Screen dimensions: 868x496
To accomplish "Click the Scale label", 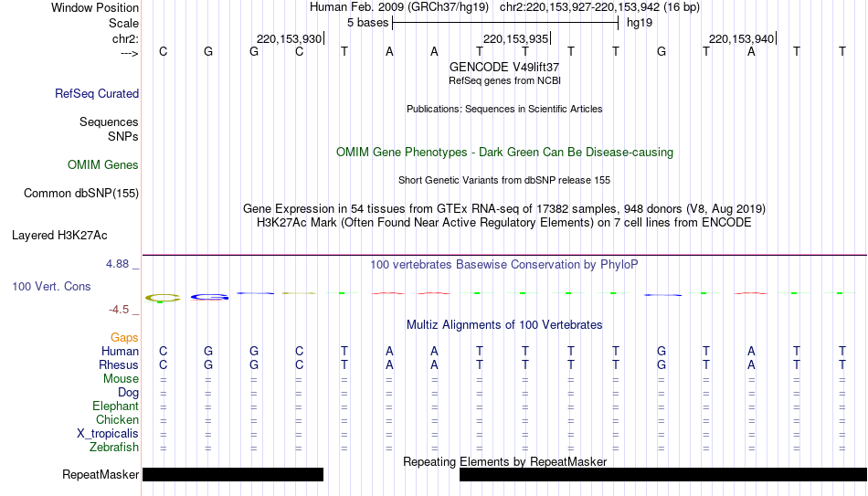I will (x=123, y=23).
